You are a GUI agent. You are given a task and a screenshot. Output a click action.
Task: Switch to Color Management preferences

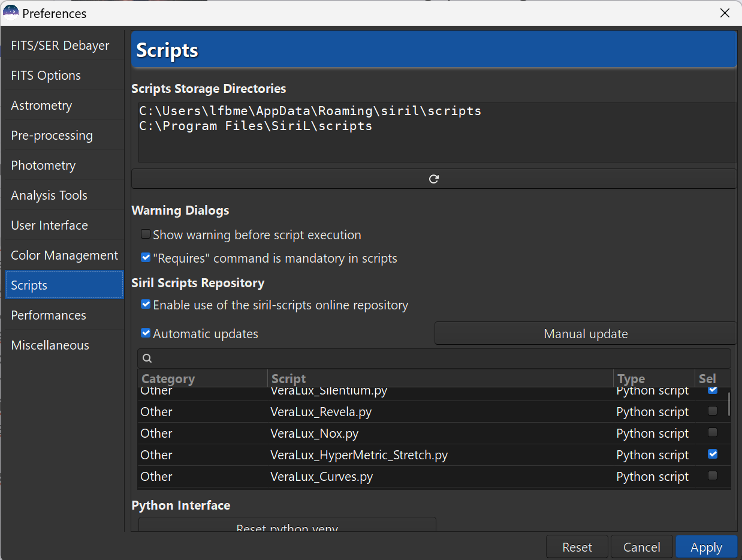click(x=64, y=255)
